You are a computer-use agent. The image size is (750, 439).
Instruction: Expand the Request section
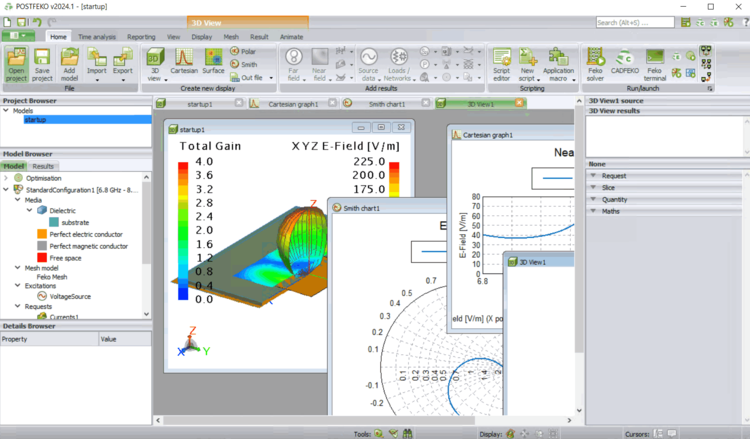click(x=614, y=175)
